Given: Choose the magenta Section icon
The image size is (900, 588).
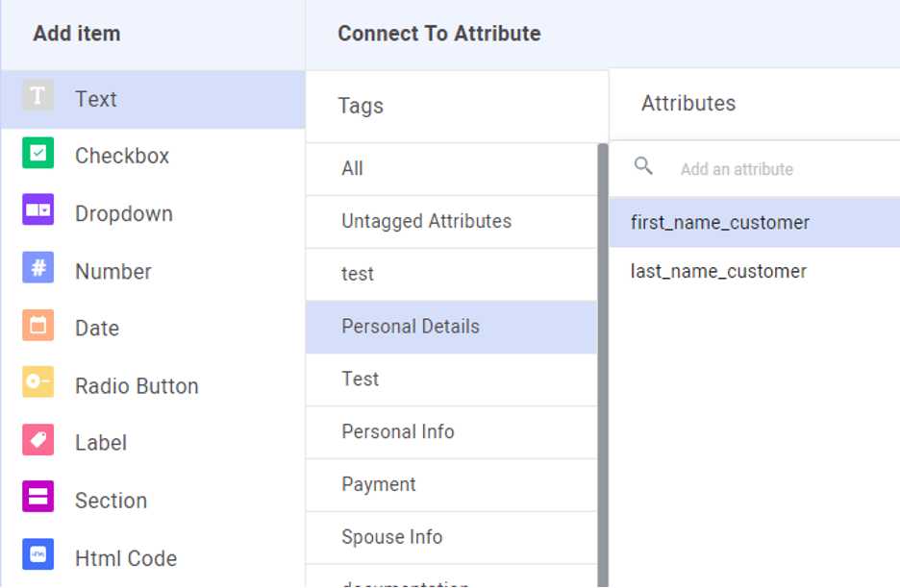Looking at the screenshot, I should tap(38, 498).
